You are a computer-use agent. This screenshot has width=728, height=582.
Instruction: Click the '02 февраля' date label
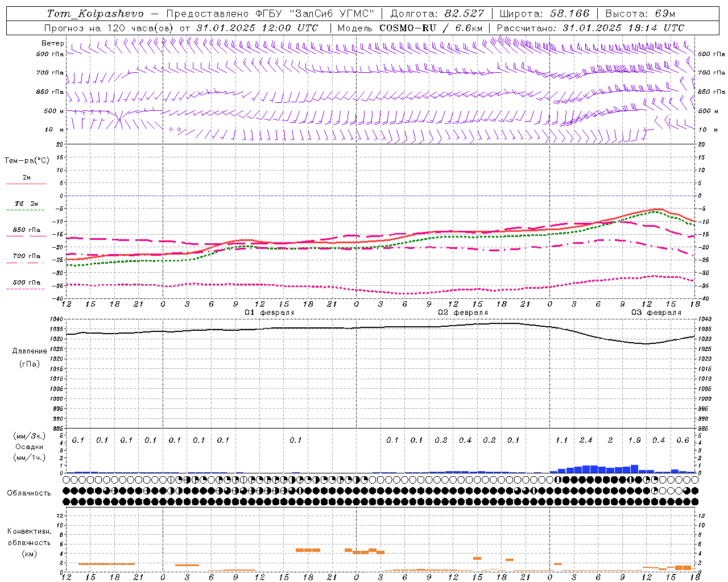[463, 313]
